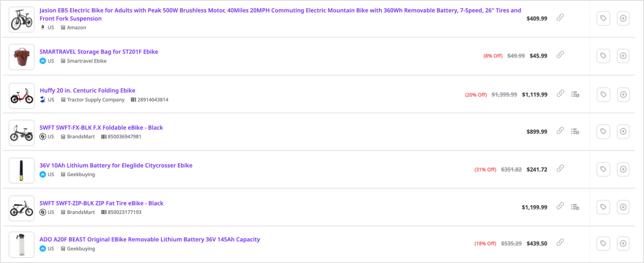Image resolution: width=644 pixels, height=263 pixels.
Task: Click Geekbuying store in Eleglide battery row
Action: point(81,175)
